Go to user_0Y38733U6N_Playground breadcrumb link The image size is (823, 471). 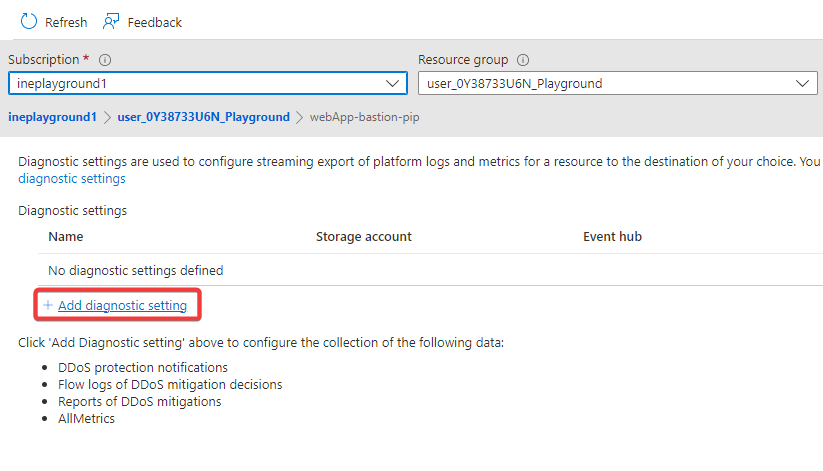(x=203, y=117)
